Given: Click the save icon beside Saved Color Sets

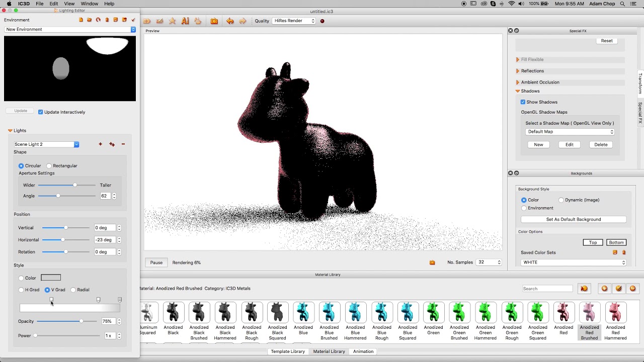Looking at the screenshot, I should [x=615, y=252].
